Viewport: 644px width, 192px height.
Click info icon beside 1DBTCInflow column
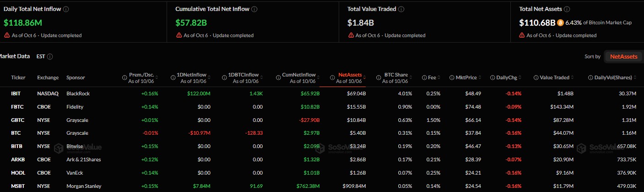click(x=225, y=78)
